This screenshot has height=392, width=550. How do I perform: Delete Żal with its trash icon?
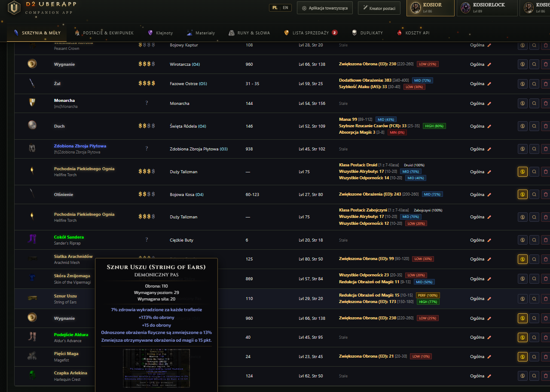(x=546, y=84)
